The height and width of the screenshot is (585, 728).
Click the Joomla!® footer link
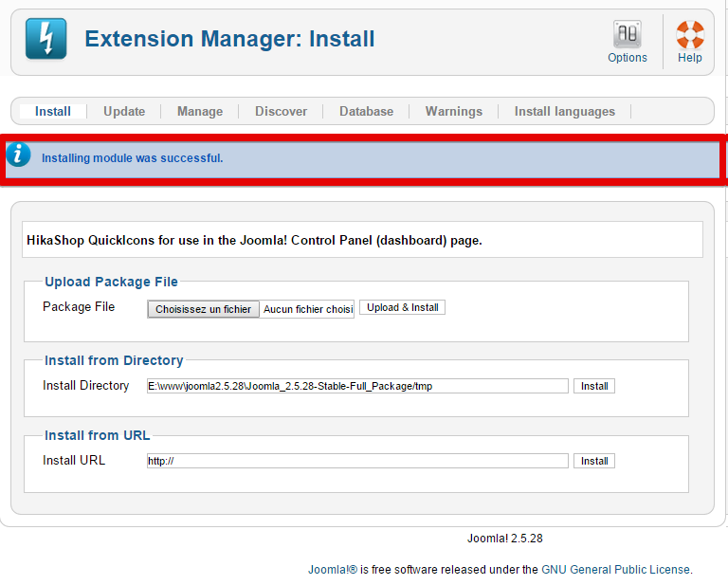coord(333,570)
